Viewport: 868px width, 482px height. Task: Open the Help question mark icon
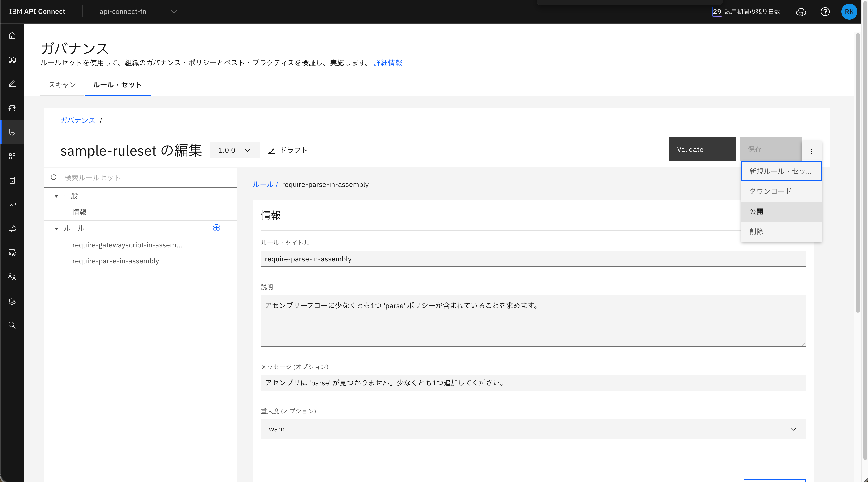(825, 12)
